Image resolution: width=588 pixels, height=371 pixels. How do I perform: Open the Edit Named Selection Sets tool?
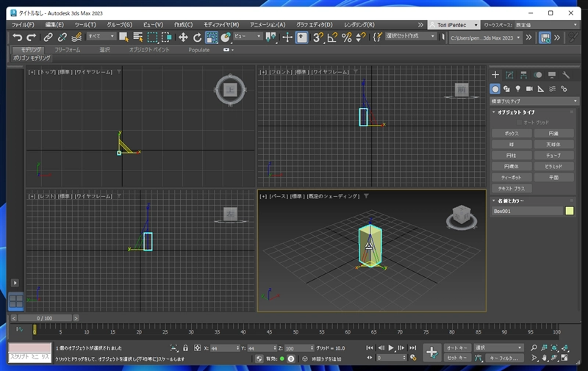(377, 37)
